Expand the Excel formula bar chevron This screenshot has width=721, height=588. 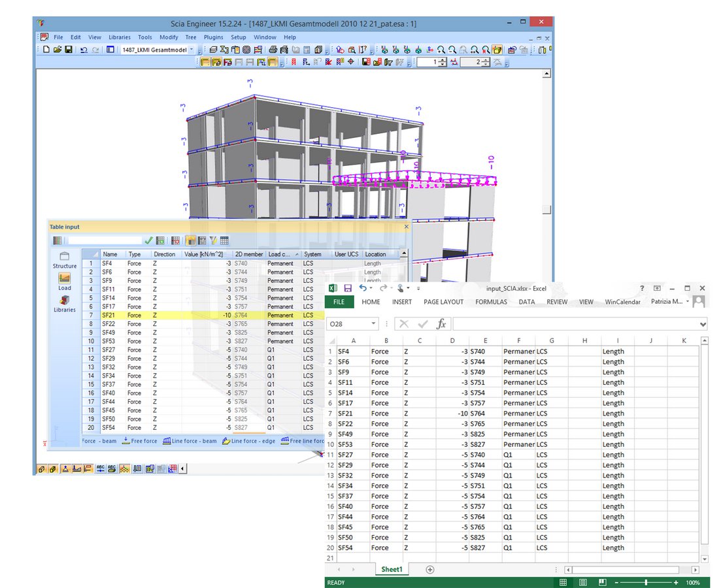703,324
